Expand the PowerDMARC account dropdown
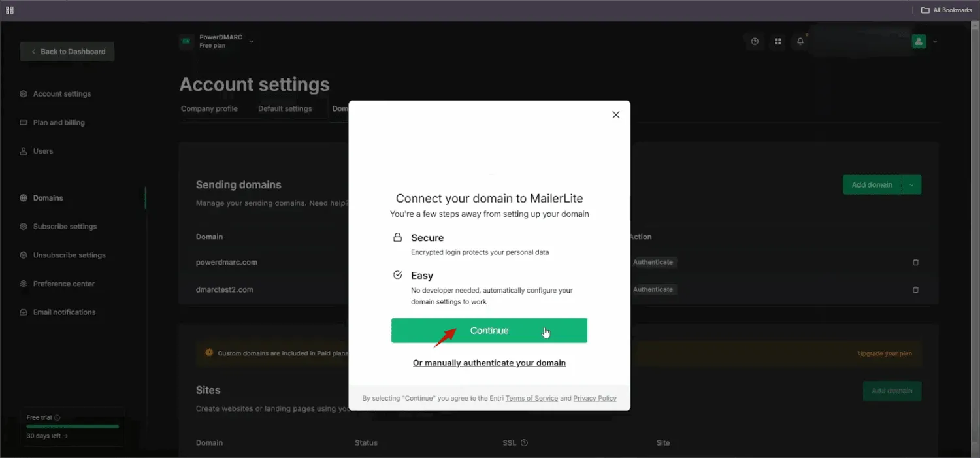The width and height of the screenshot is (980, 458). tap(252, 42)
